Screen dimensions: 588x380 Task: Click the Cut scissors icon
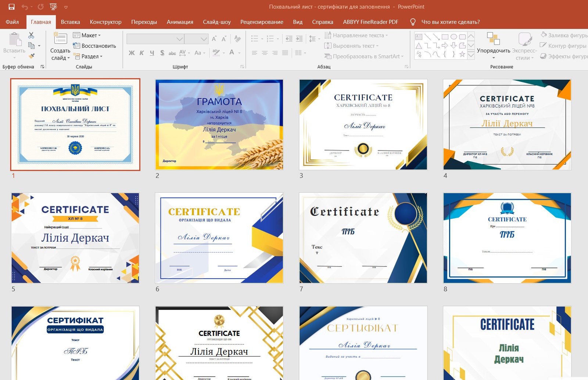[x=31, y=35]
